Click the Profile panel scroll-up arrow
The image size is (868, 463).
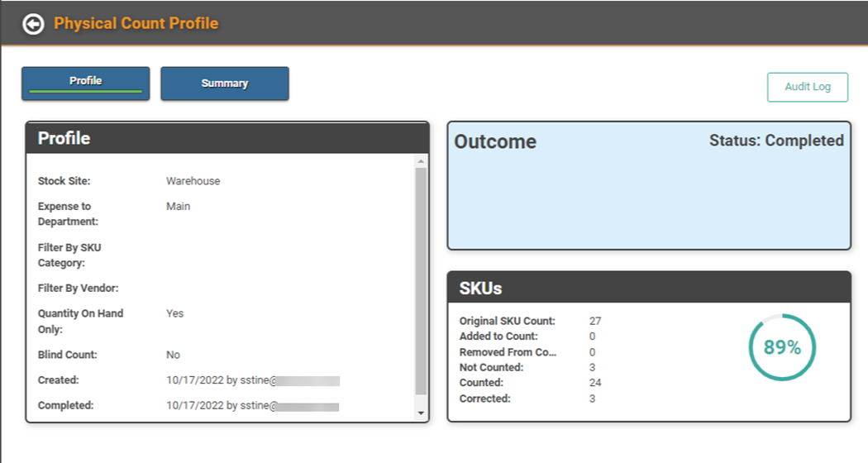tap(421, 161)
